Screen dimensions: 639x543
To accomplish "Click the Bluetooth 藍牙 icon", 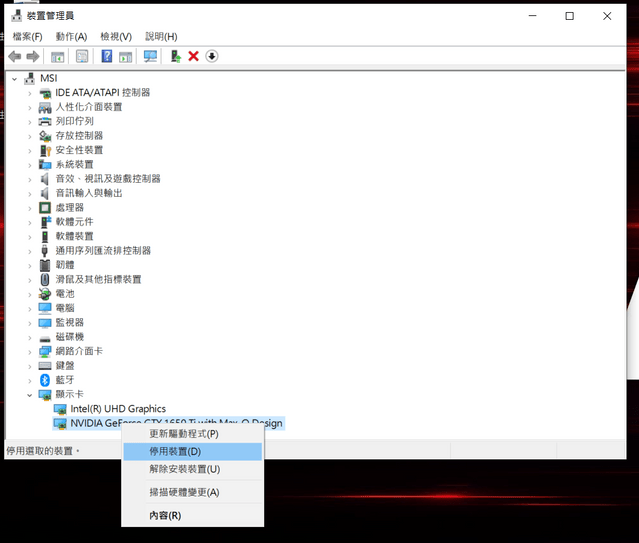I will [45, 380].
